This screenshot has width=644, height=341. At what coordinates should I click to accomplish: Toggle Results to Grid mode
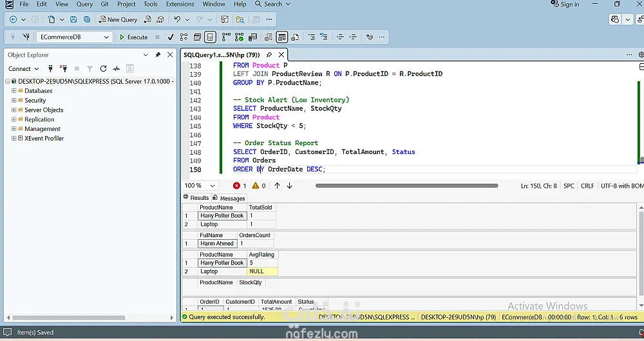282,37
